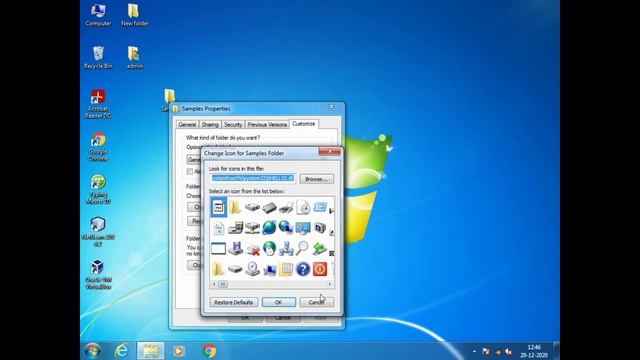Select the globe with monitor icon

pos(286,228)
